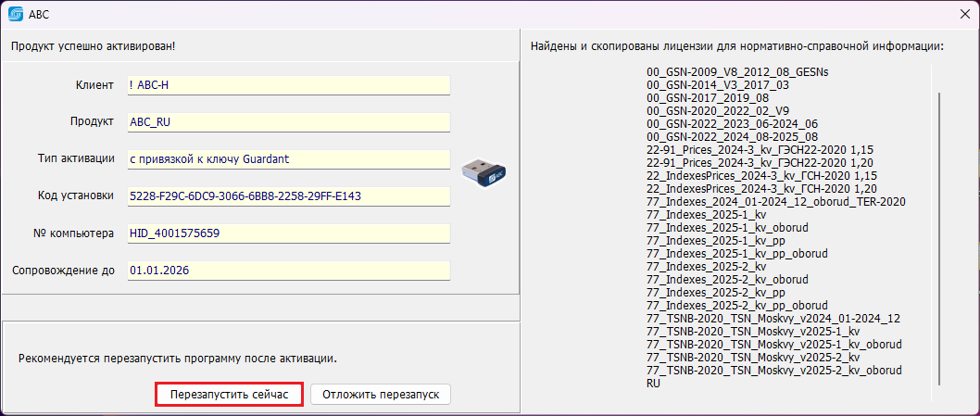
Task: Select 77_TSNB-2020_TSN_Moskvy_v2025-1_kv_oborud entry
Action: tap(774, 345)
